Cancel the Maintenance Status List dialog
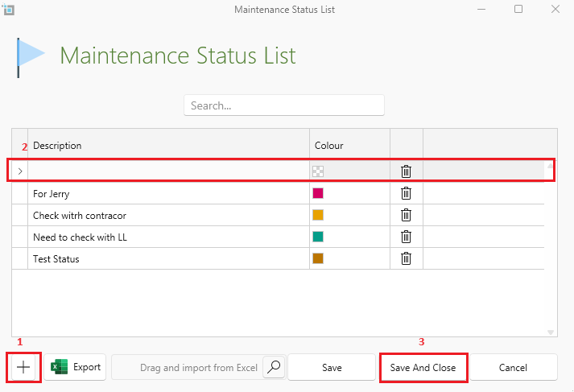 pos(513,367)
